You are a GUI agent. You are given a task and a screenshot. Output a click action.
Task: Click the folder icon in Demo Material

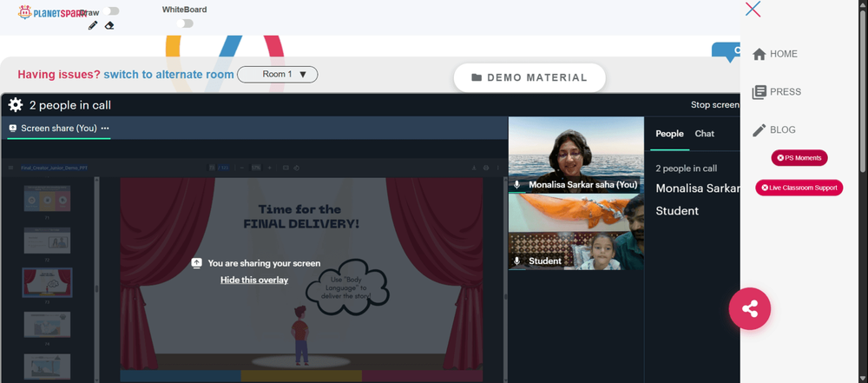click(x=476, y=77)
